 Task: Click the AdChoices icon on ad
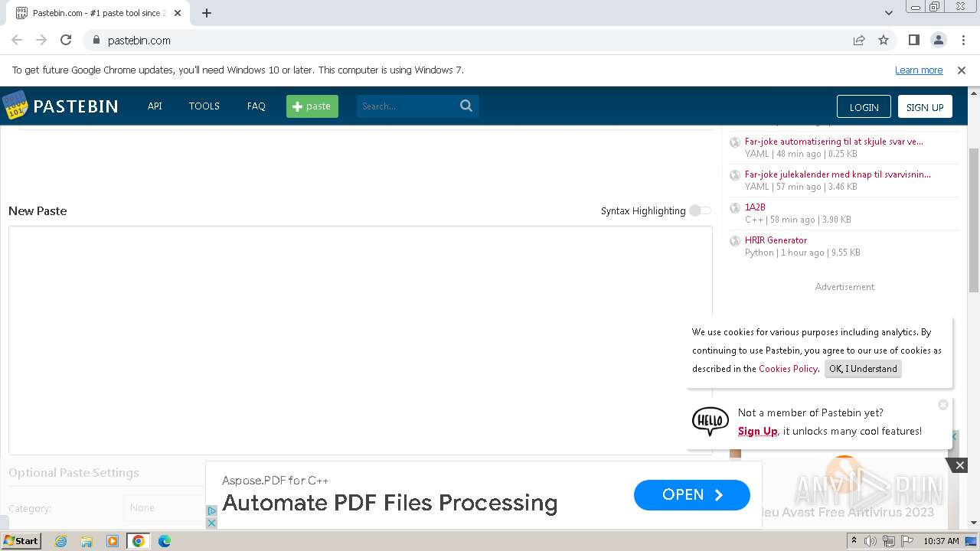[x=212, y=510]
